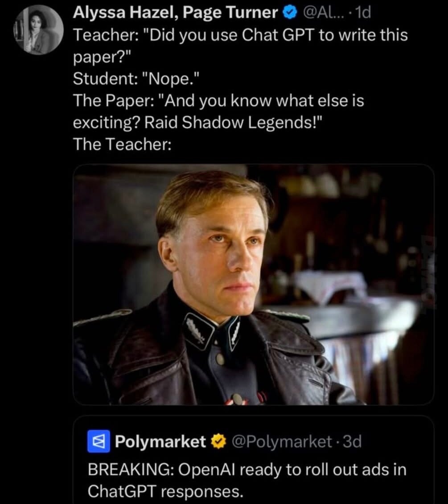
Task: Open the "1d" post timestamp
Action: pos(364,14)
